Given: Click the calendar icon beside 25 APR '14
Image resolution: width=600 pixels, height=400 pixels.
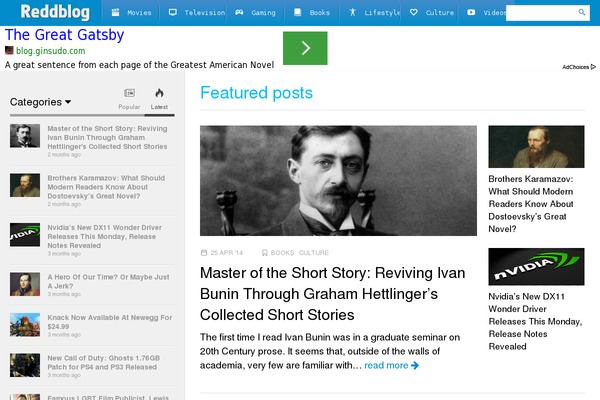Looking at the screenshot, I should [x=204, y=252].
